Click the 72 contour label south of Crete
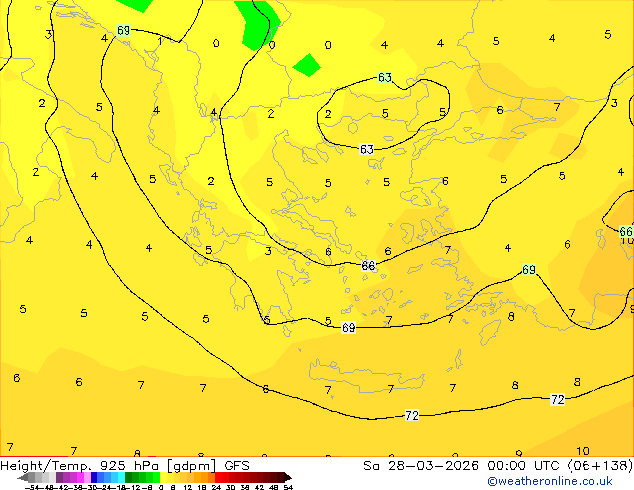The height and width of the screenshot is (490, 634). pyautogui.click(x=412, y=415)
